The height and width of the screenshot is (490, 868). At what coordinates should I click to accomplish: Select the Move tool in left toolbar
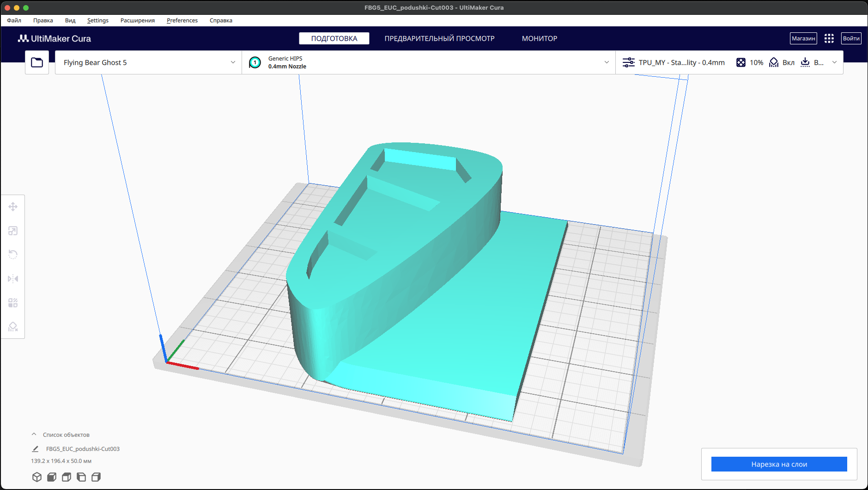click(x=13, y=207)
